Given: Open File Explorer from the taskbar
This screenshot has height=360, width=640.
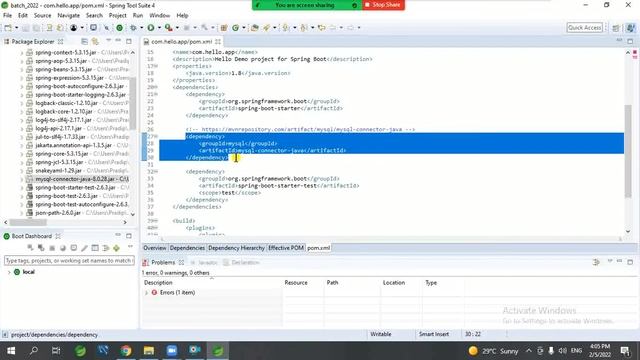Looking at the screenshot, I should click(149, 351).
